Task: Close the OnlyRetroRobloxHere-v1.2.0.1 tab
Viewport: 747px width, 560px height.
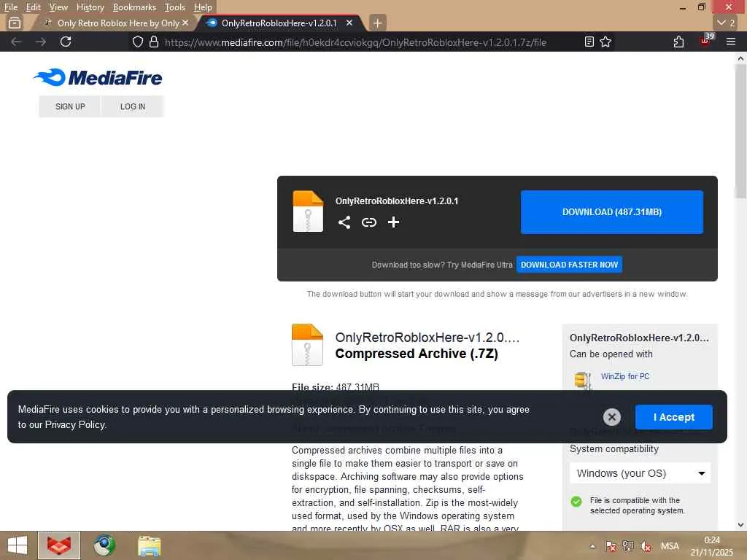Action: pos(349,23)
